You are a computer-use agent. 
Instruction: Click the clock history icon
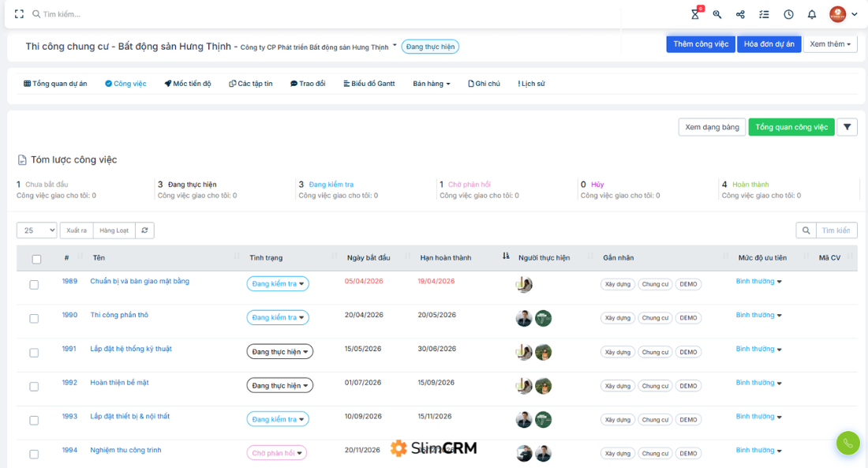tap(788, 14)
